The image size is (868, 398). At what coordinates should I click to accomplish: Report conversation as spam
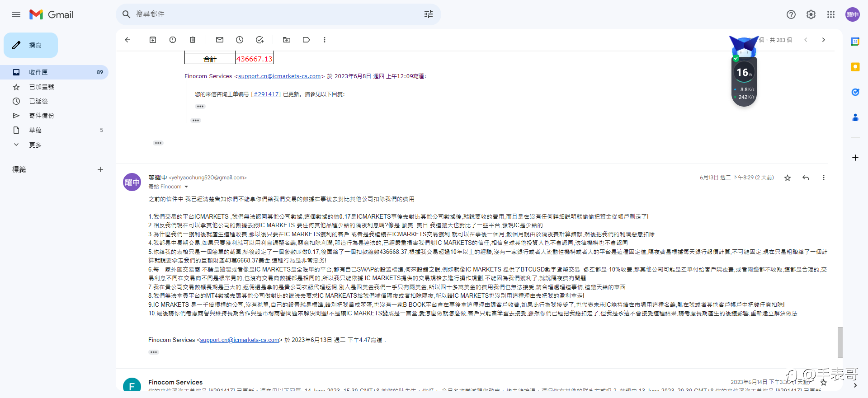(x=173, y=40)
